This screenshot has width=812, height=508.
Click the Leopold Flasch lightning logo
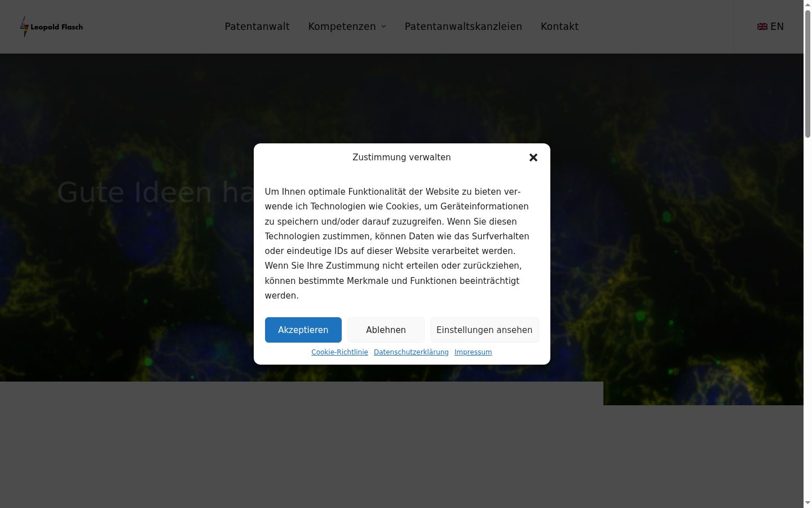coord(24,27)
